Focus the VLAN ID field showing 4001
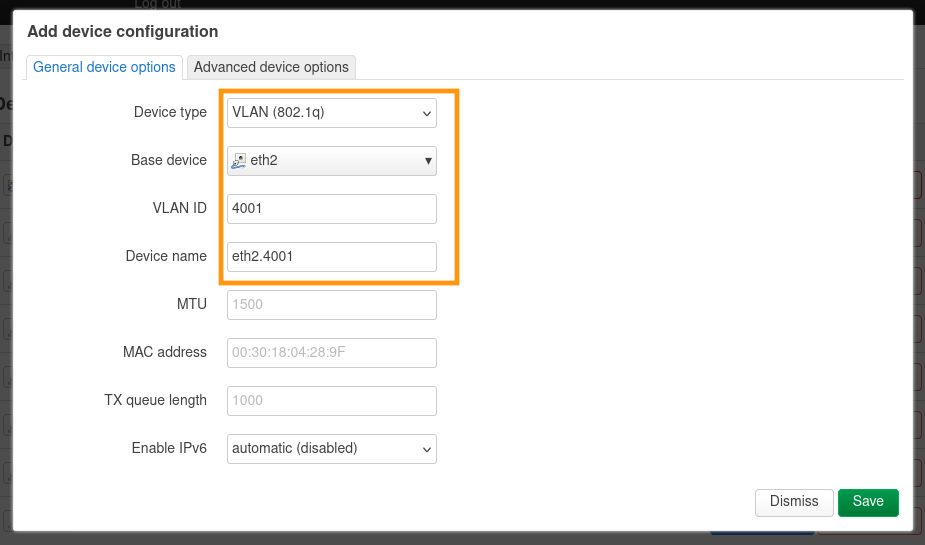 [331, 208]
